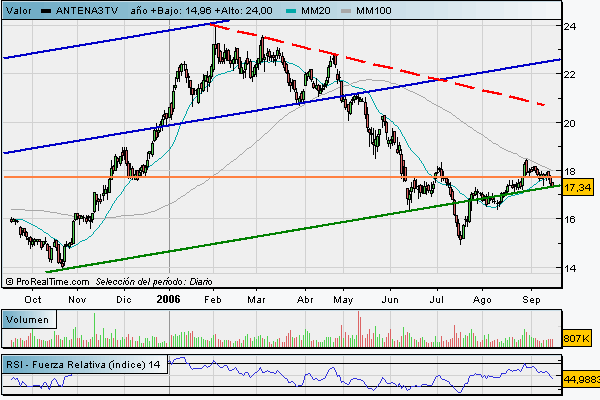Viewport: 600px width, 400px height.
Task: Click the 'Jul' month axis label
Action: click(437, 300)
